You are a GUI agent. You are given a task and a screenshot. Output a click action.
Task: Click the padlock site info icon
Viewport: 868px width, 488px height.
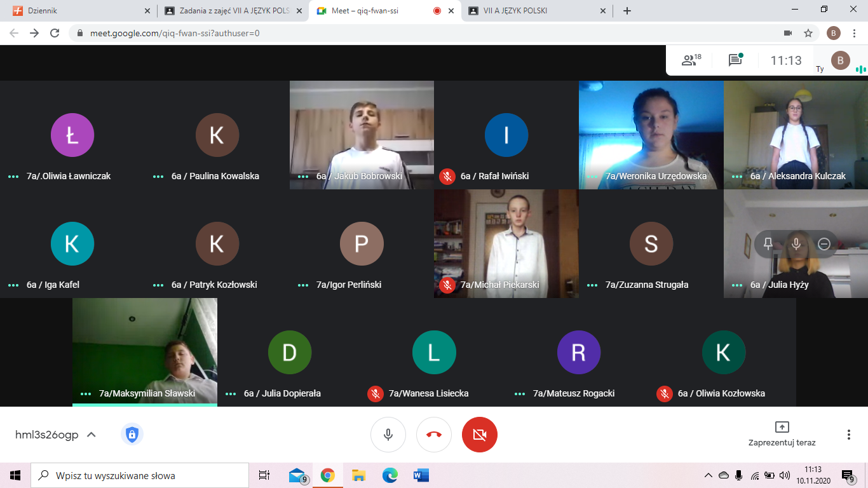pyautogui.click(x=80, y=33)
